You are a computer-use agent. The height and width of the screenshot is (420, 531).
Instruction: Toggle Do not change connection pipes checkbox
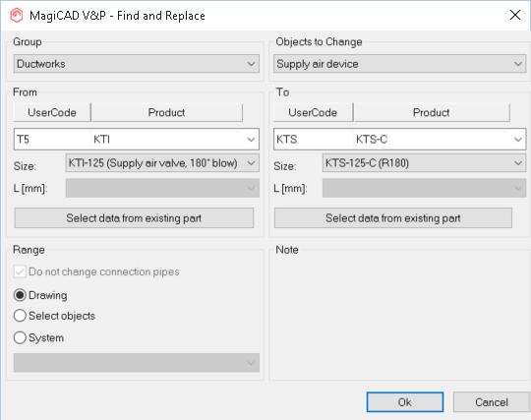20,271
